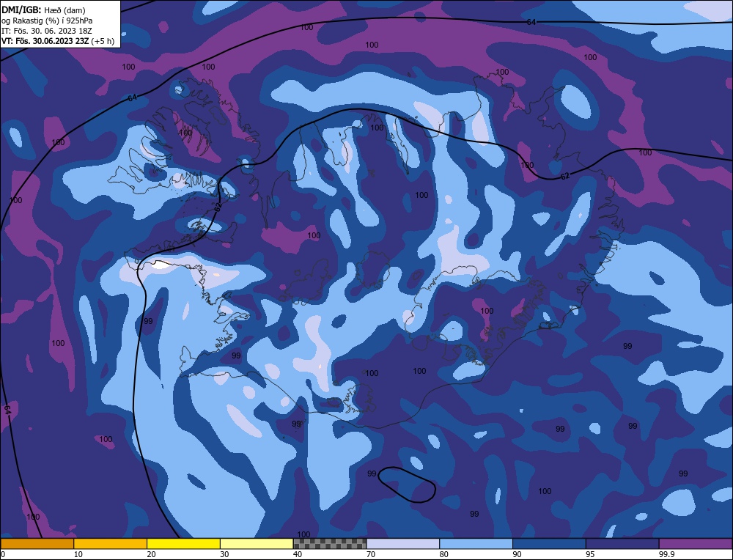Screen dimensions: 733x560
Task: Click the gray checkered 40–70 legend swatch
Action: point(330,543)
